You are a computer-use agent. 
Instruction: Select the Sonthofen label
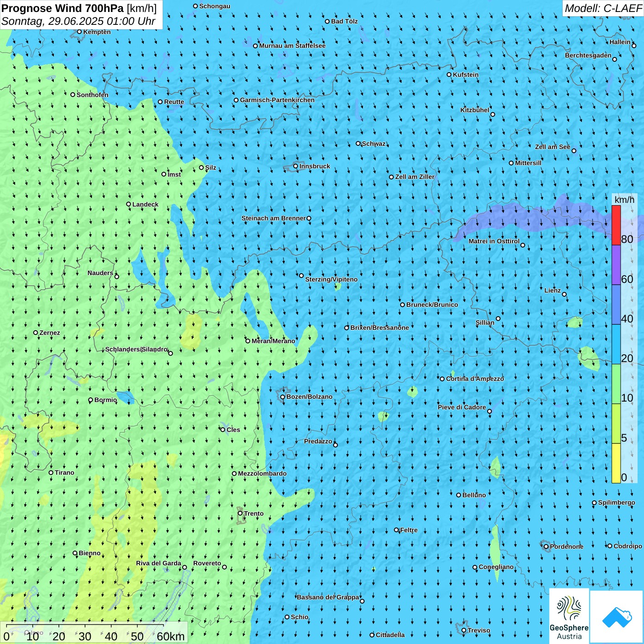pyautogui.click(x=92, y=95)
